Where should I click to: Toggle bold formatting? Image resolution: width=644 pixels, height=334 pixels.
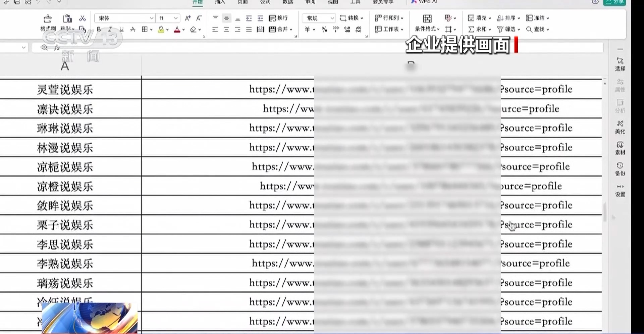pos(99,30)
